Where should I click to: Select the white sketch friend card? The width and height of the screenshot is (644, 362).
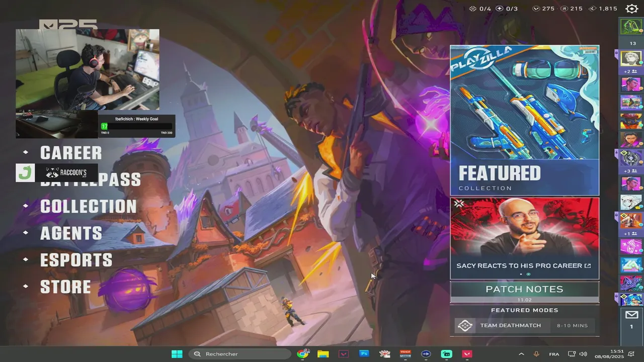click(x=631, y=202)
